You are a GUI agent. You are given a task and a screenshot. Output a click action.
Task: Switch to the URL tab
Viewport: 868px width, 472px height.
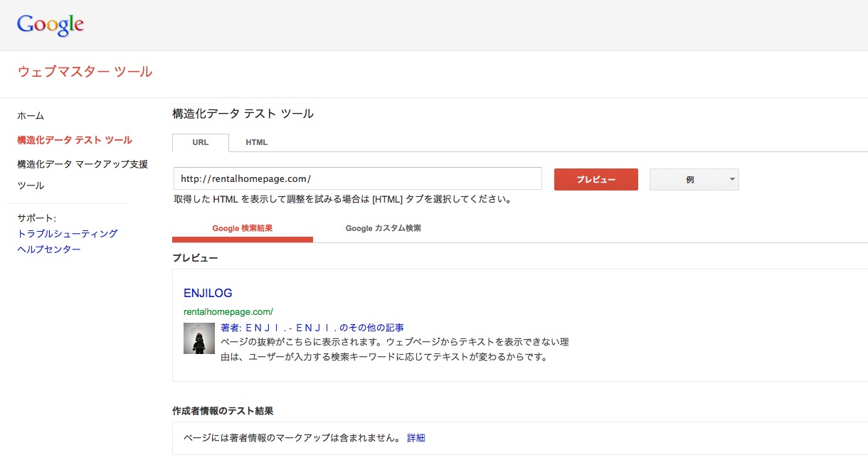point(201,142)
